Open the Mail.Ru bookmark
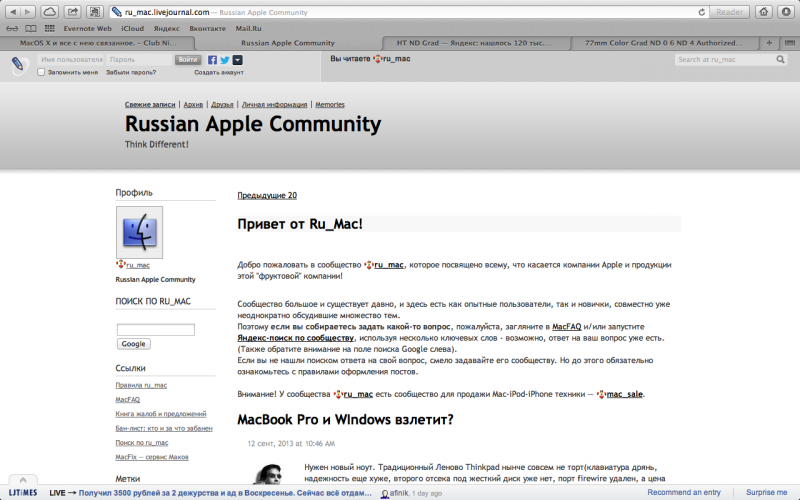The width and height of the screenshot is (800, 500). click(248, 29)
